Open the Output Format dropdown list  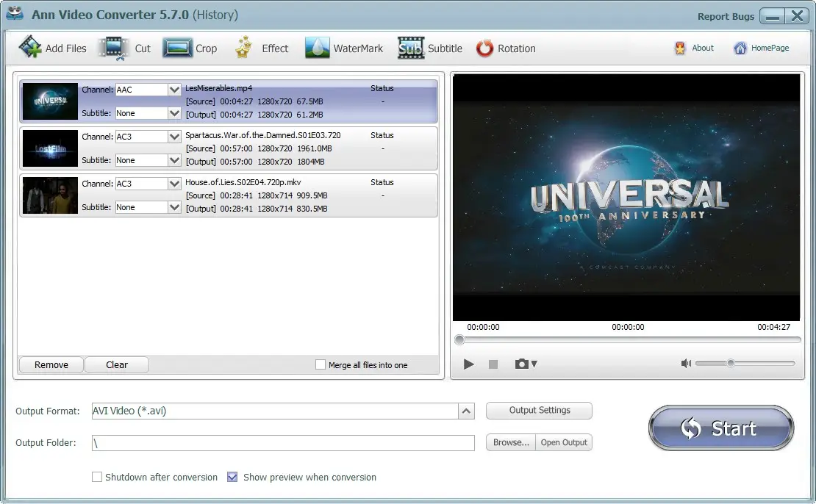(x=466, y=411)
